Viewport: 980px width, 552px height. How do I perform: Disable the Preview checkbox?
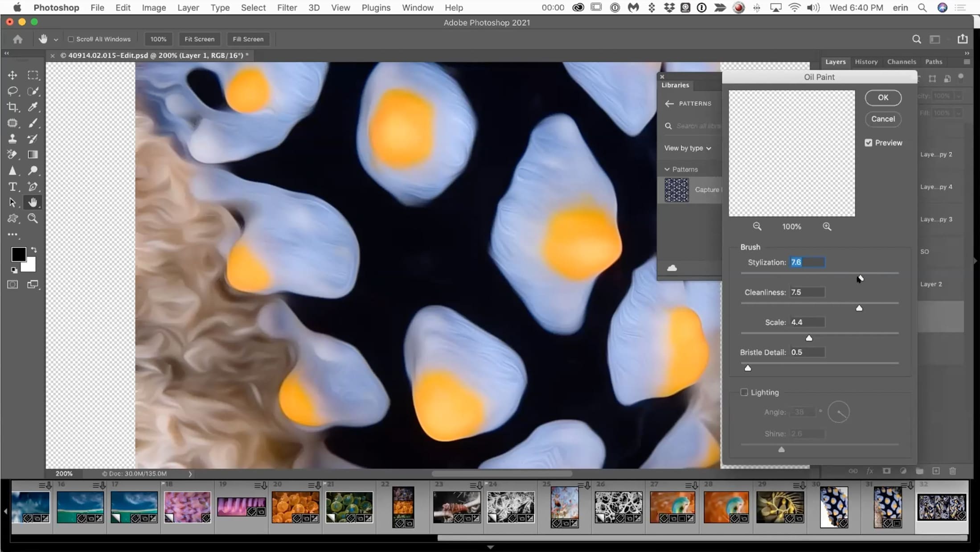click(868, 143)
